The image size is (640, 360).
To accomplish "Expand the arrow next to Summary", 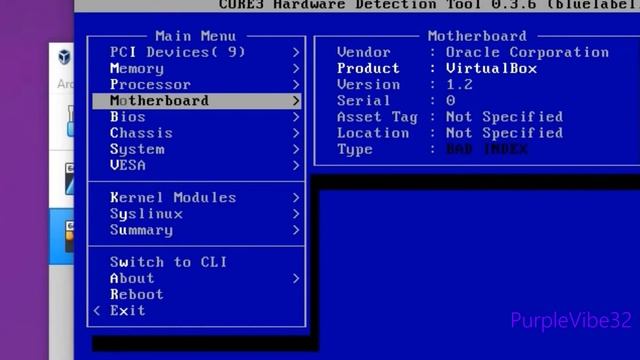I will pyautogui.click(x=296, y=230).
